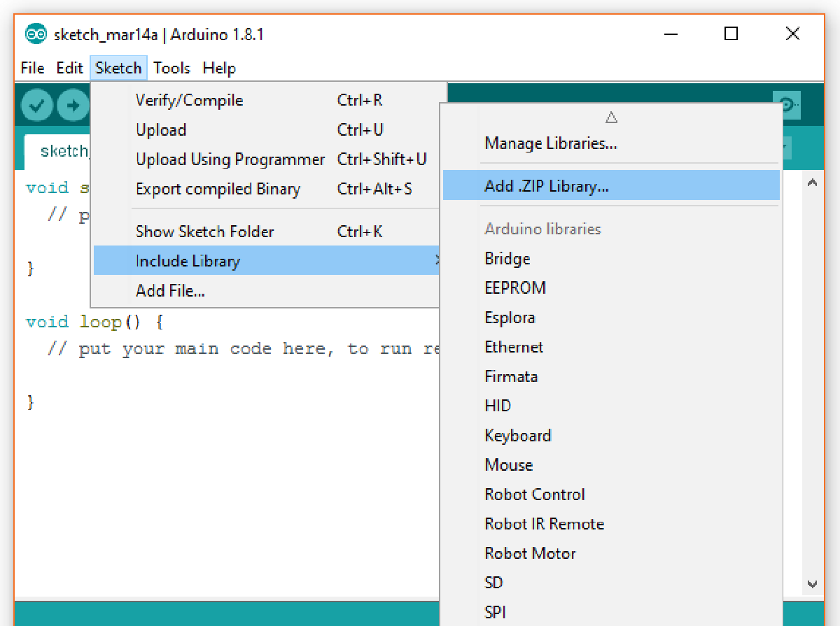Viewport: 840px width, 626px height.
Task: Open the File menu
Action: point(31,68)
